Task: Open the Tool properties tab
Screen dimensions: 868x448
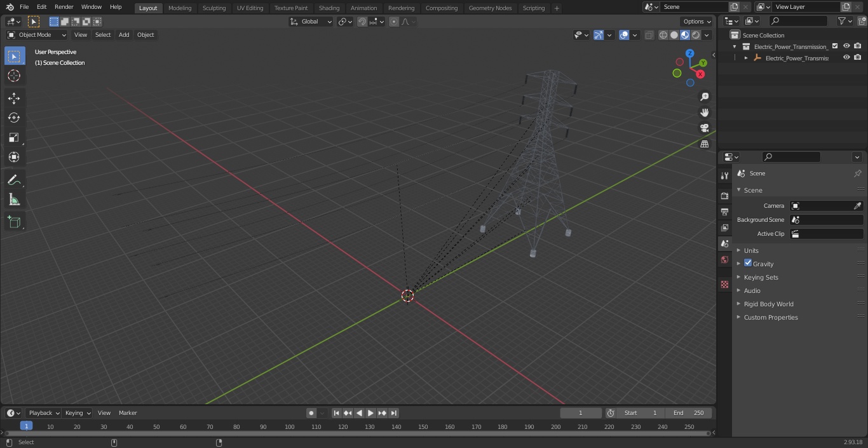Action: point(724,175)
